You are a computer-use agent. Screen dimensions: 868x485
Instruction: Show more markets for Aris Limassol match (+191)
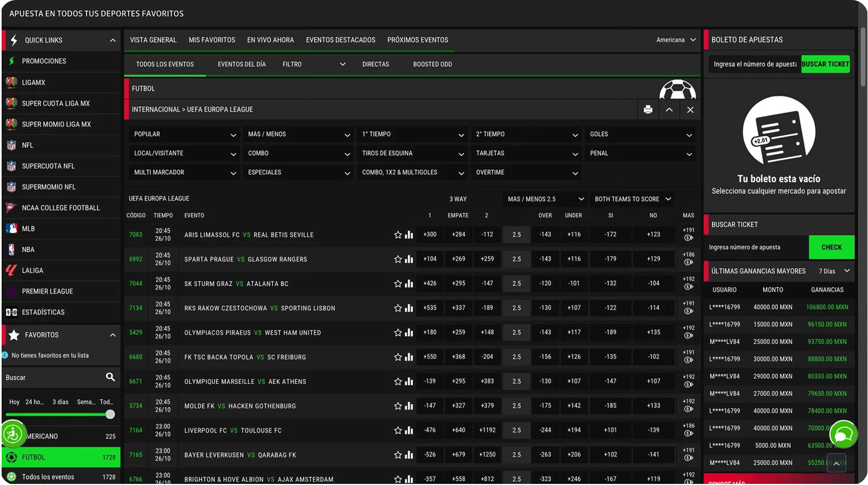[688, 234]
